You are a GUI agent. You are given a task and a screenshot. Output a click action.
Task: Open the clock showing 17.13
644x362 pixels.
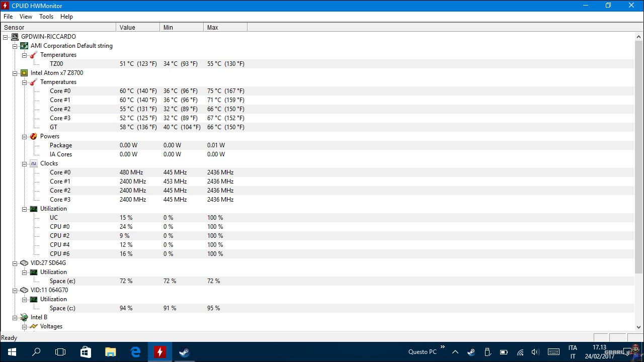(x=599, y=347)
